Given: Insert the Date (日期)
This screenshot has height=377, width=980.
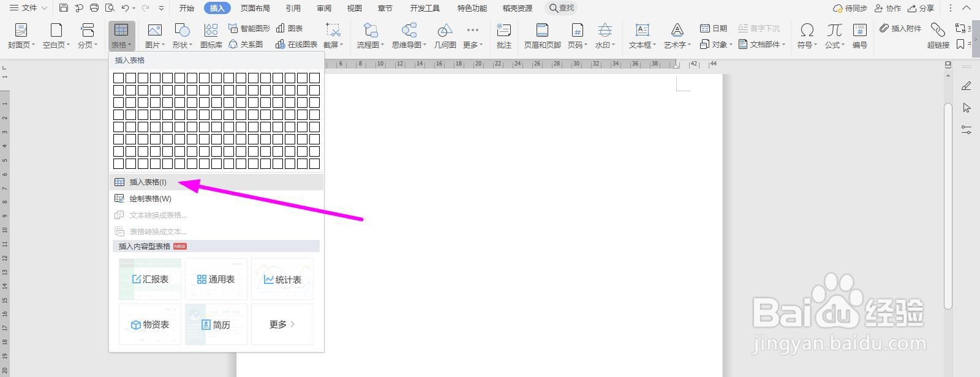Looking at the screenshot, I should [x=714, y=28].
